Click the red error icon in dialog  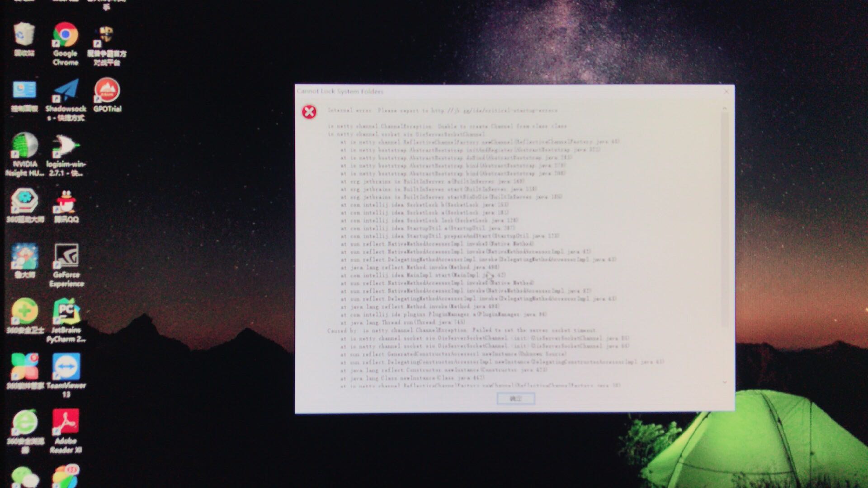click(x=309, y=112)
